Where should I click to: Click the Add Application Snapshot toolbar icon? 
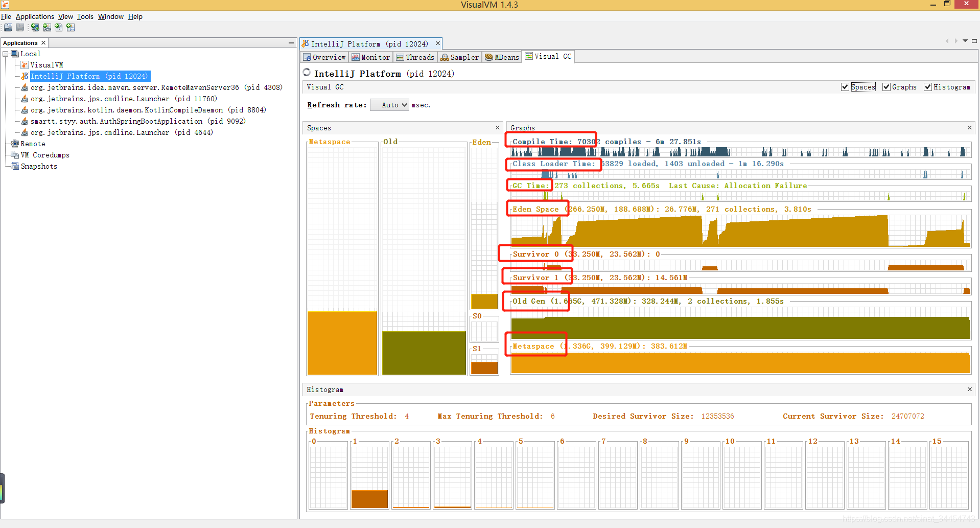pyautogui.click(x=71, y=28)
